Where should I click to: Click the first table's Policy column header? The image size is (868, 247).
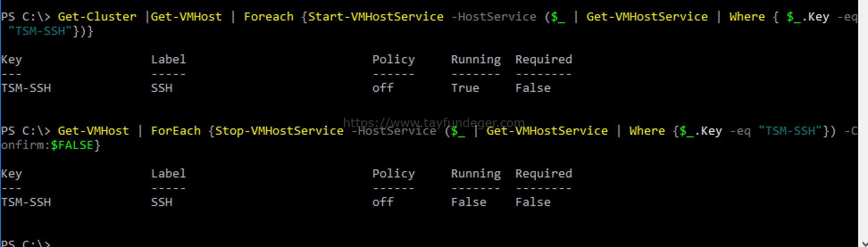[x=393, y=60]
